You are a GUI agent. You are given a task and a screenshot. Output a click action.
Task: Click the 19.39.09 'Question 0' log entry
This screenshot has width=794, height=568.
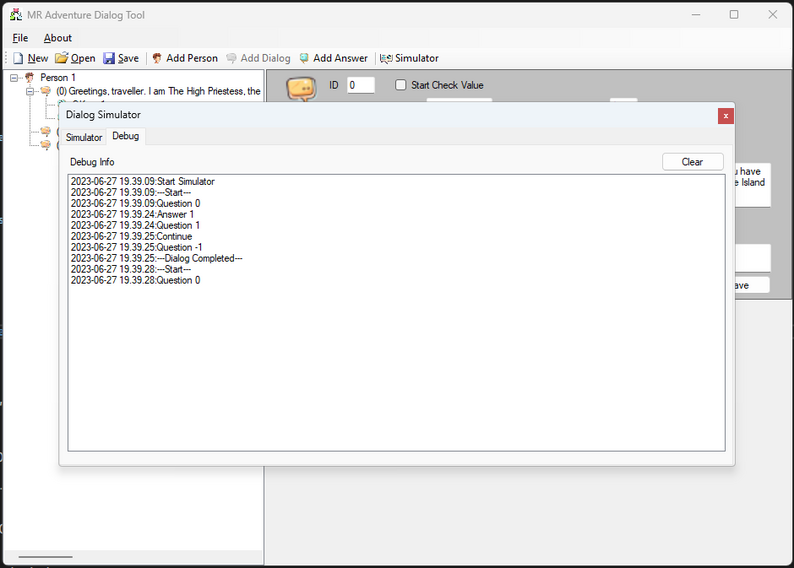[135, 204]
